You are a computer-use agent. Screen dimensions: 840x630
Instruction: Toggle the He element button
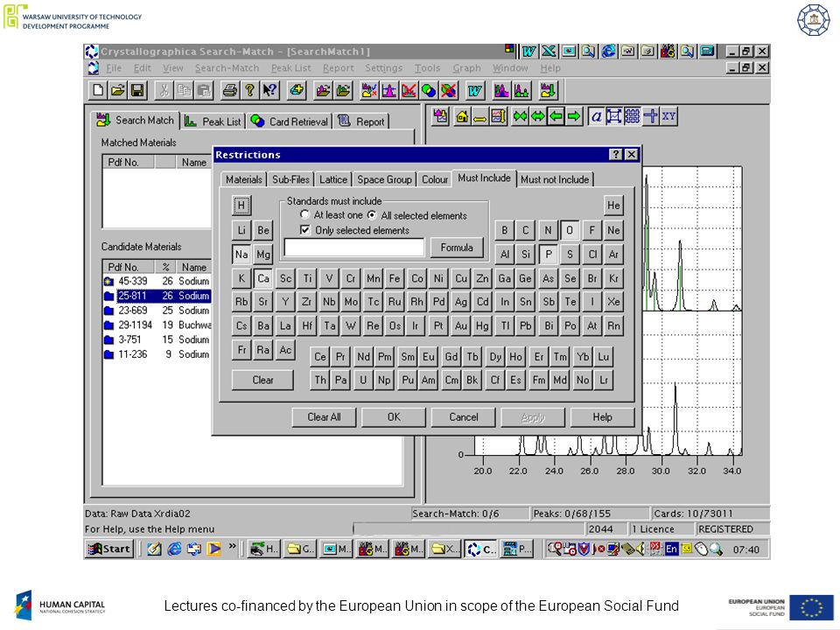[613, 205]
